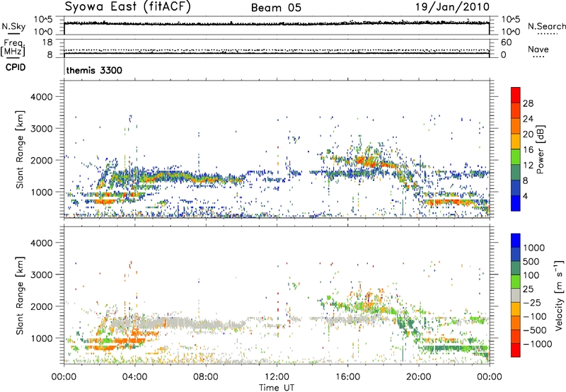The width and height of the screenshot is (566, 392).
Task: Click the 'Velocity [m s-1]' colorbar label
Action: (x=559, y=295)
